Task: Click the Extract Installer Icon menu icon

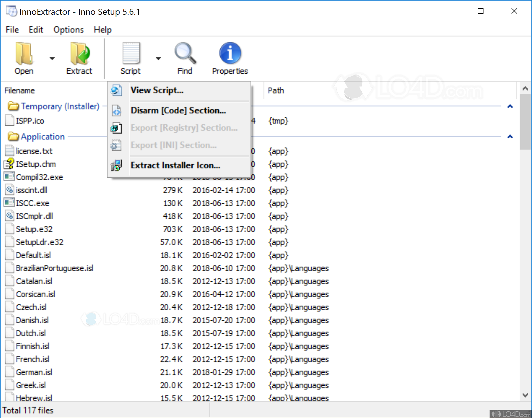Action: [x=116, y=165]
